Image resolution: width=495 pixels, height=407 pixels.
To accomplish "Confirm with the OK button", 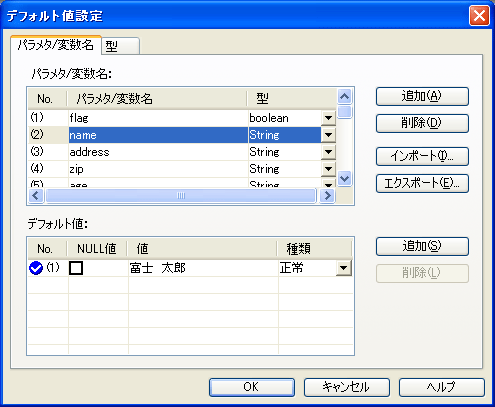I will coord(252,387).
